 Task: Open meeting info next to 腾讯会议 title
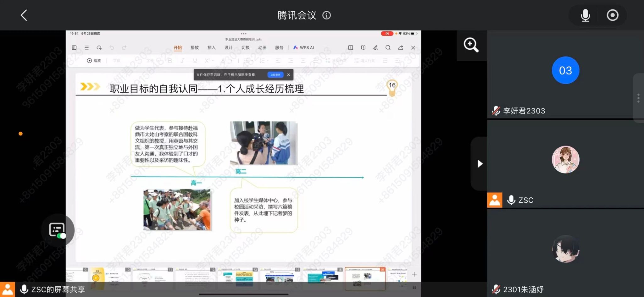tap(326, 15)
